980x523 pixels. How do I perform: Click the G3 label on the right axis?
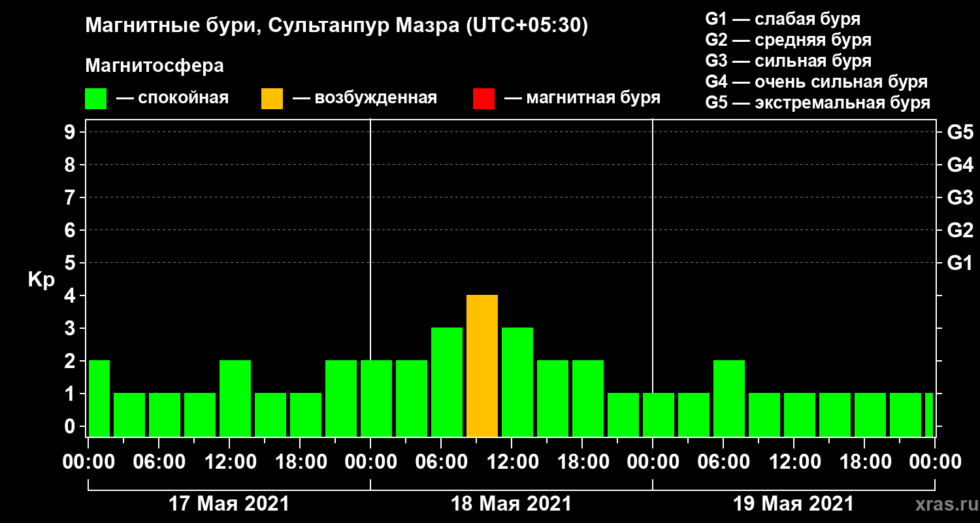(x=960, y=198)
